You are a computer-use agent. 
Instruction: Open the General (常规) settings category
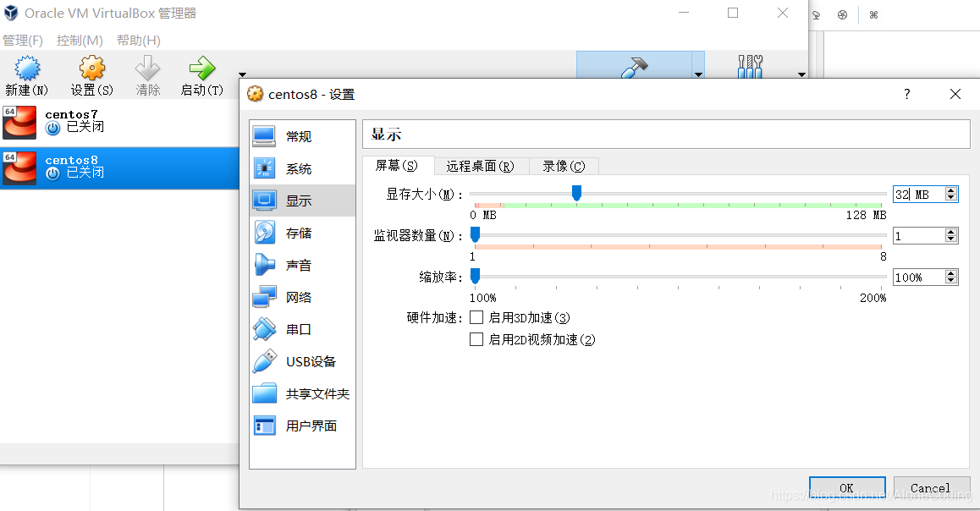click(302, 136)
